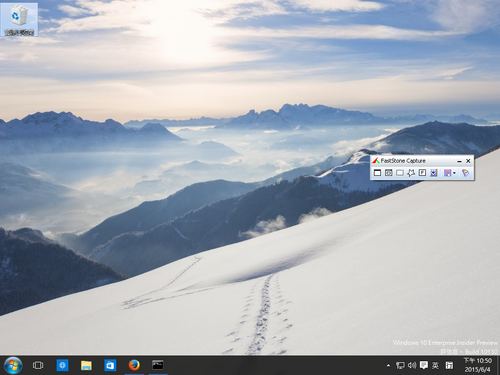500x375 pixels.
Task: Capture scrolling window in FastStone
Action: click(433, 173)
